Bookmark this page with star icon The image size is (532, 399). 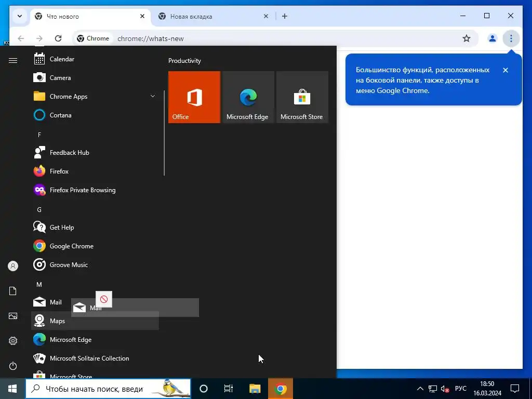467,38
